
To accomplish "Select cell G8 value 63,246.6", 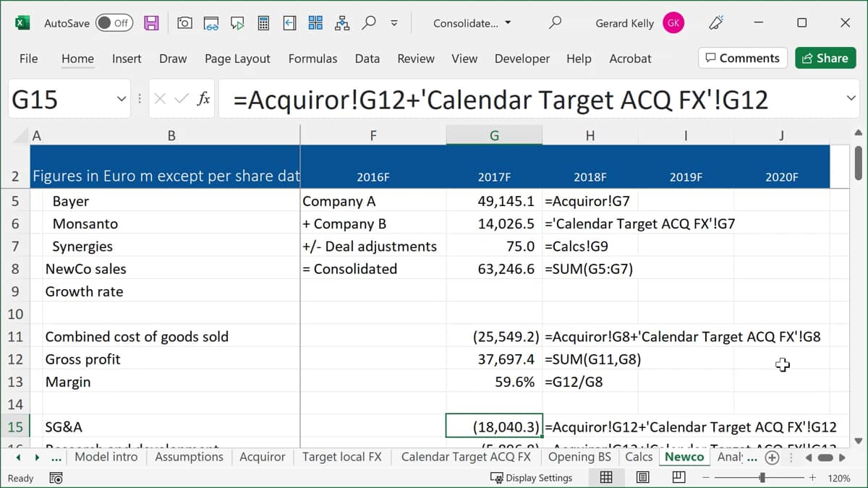I will pyautogui.click(x=494, y=269).
